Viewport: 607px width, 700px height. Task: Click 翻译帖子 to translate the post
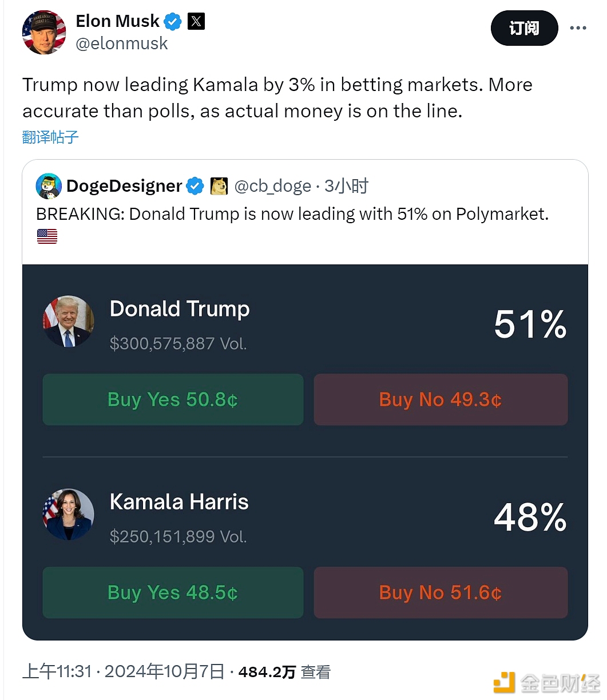[x=50, y=137]
